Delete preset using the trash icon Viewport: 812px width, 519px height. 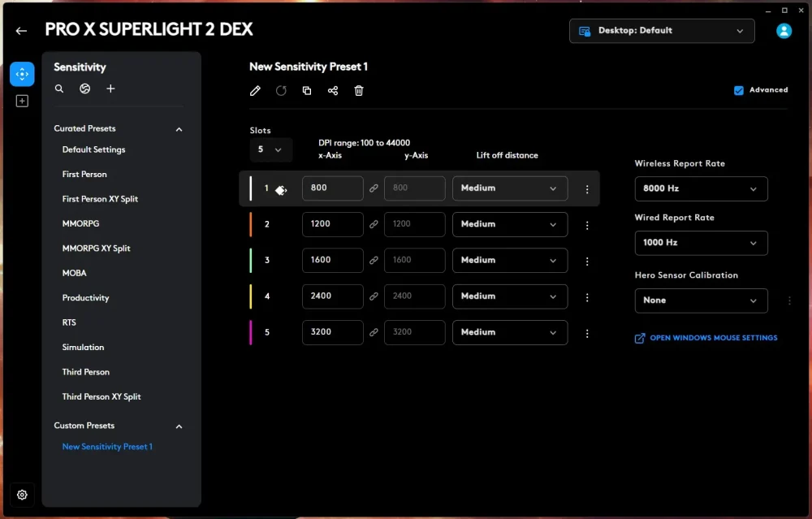(x=359, y=91)
